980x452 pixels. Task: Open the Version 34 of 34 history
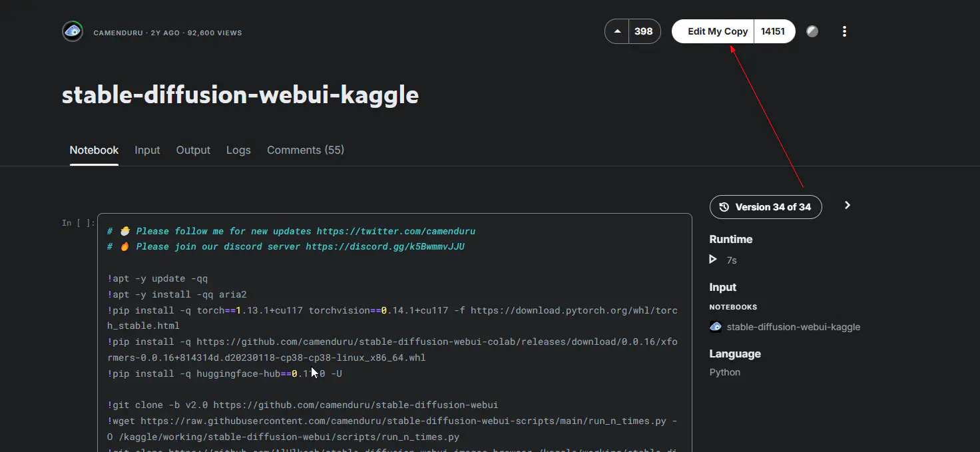(x=766, y=207)
